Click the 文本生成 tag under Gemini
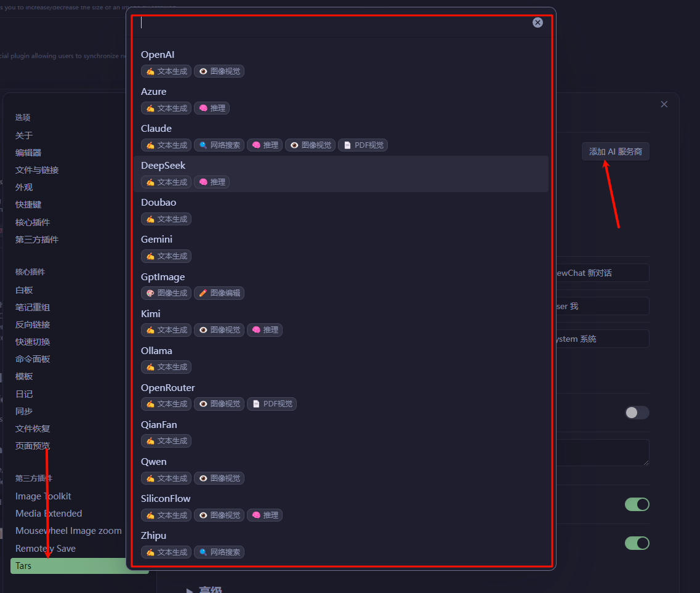 coord(166,256)
